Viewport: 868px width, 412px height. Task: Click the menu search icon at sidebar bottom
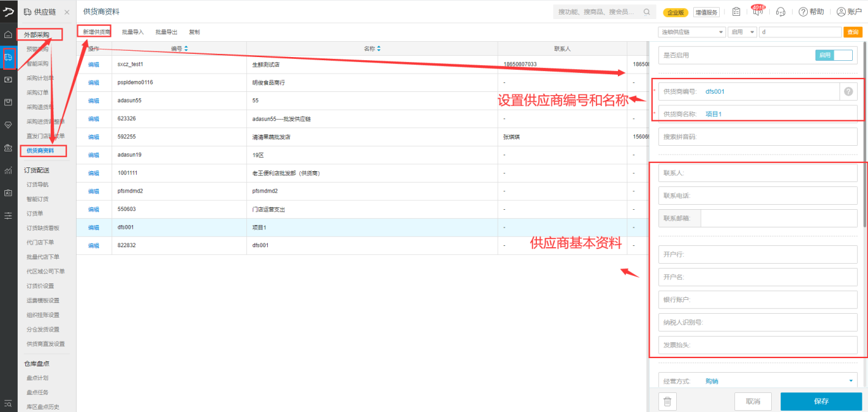click(x=8, y=403)
